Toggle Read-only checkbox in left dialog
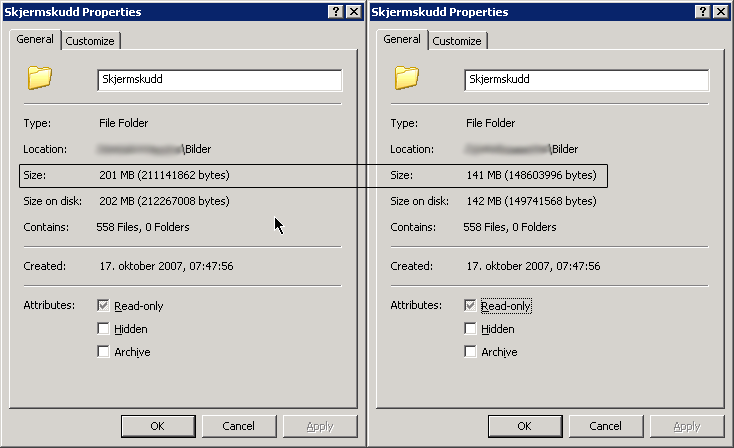Viewport: 734px width, 448px height. coord(103,306)
